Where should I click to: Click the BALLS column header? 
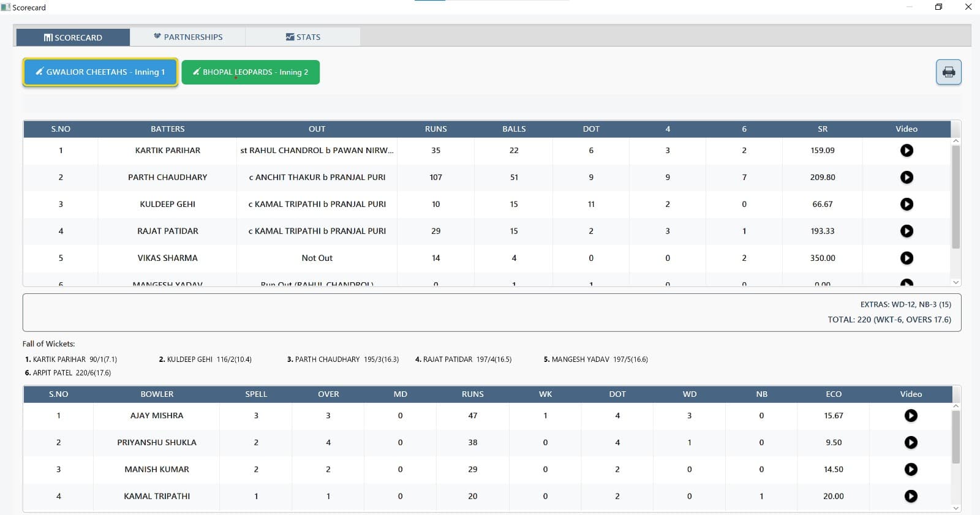pyautogui.click(x=514, y=129)
